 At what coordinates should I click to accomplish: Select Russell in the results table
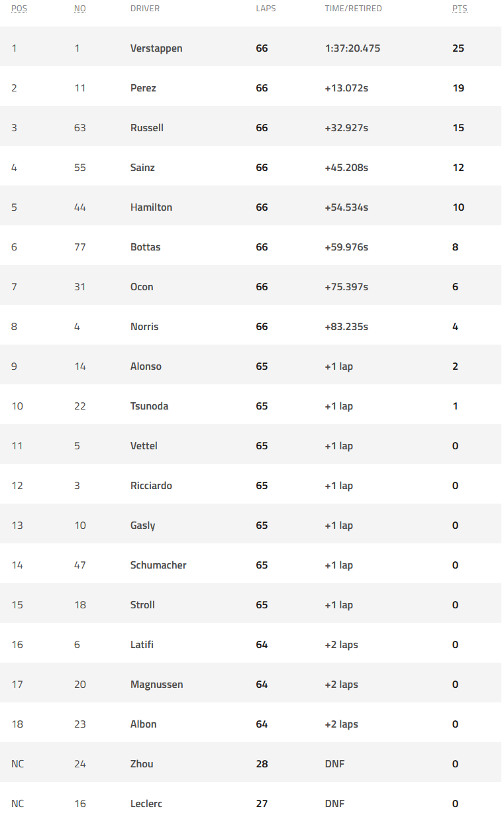click(147, 128)
